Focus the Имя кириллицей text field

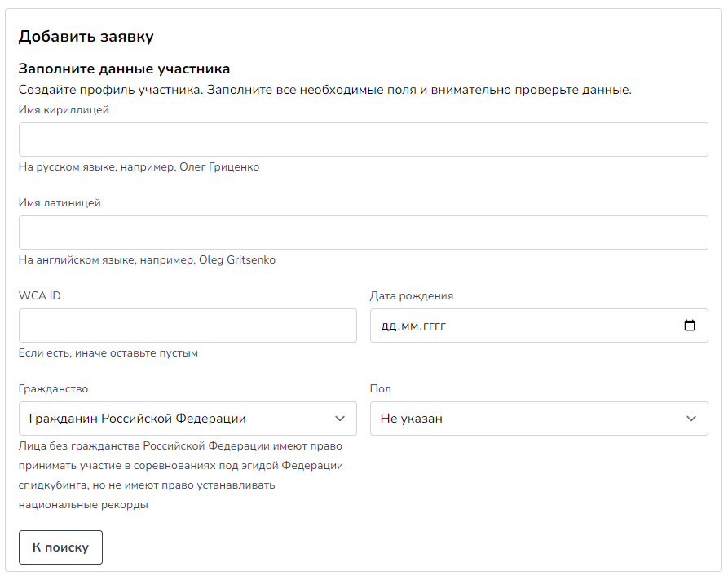pyautogui.click(x=363, y=140)
